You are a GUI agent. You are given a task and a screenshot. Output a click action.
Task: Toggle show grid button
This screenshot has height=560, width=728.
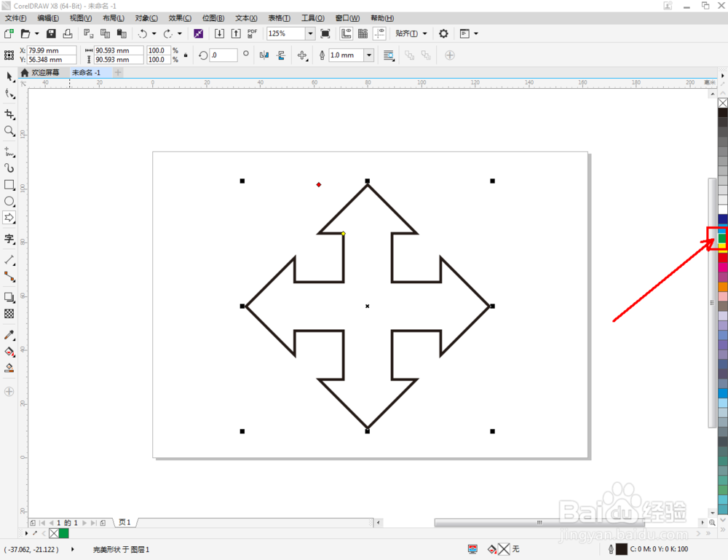[x=363, y=33]
